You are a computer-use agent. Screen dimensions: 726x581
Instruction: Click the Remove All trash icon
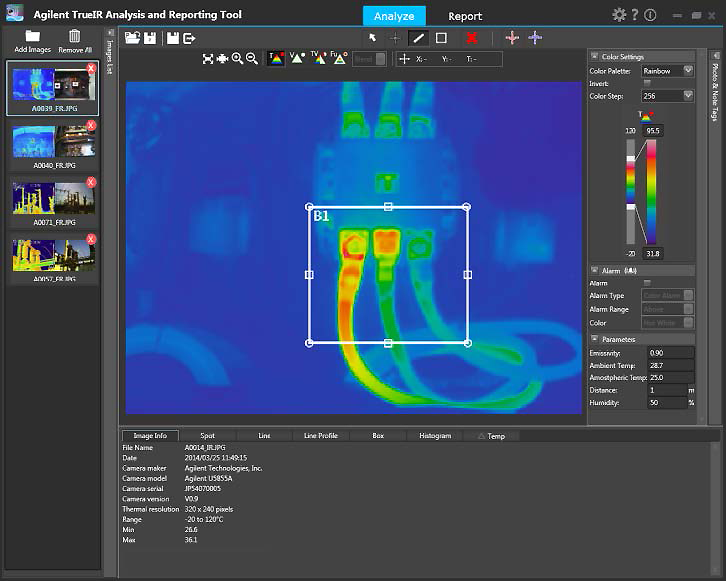(x=74, y=37)
